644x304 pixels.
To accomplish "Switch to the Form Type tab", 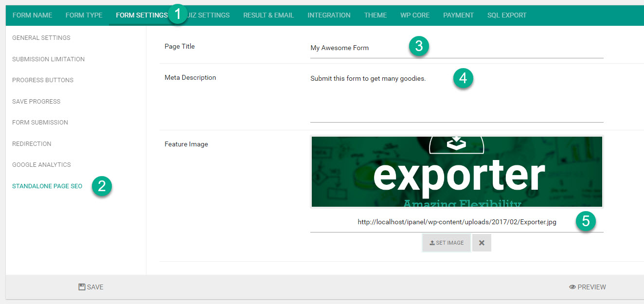I will point(84,15).
